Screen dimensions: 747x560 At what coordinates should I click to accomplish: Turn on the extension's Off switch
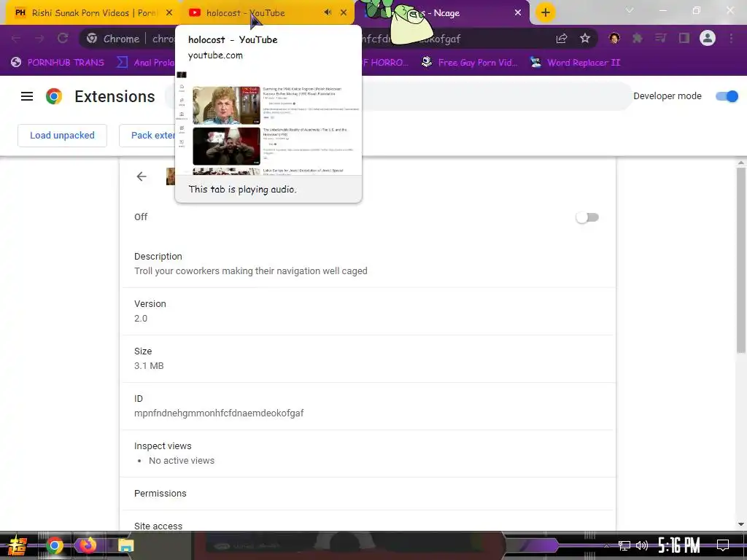587,217
